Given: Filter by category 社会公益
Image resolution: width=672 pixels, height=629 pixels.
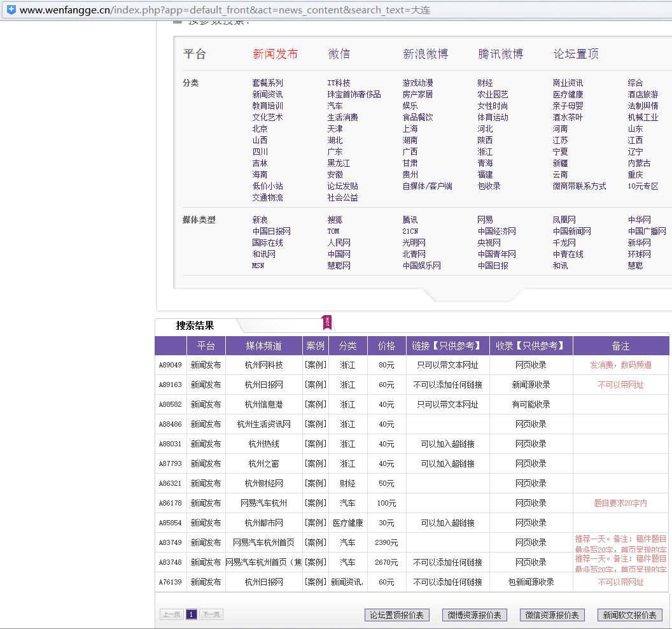Looking at the screenshot, I should click(x=342, y=197).
